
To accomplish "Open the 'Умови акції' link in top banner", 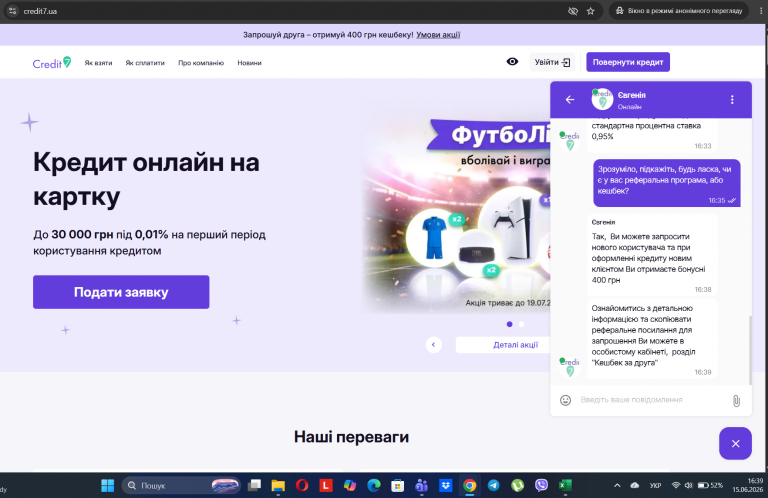I will click(438, 35).
